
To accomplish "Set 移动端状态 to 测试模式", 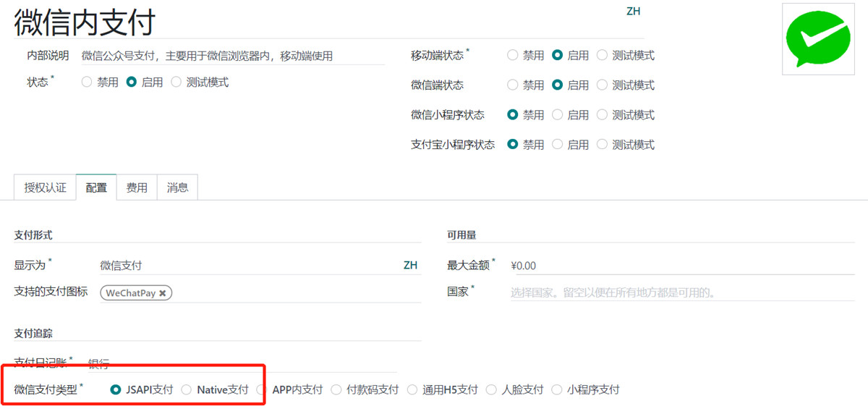I will click(603, 55).
